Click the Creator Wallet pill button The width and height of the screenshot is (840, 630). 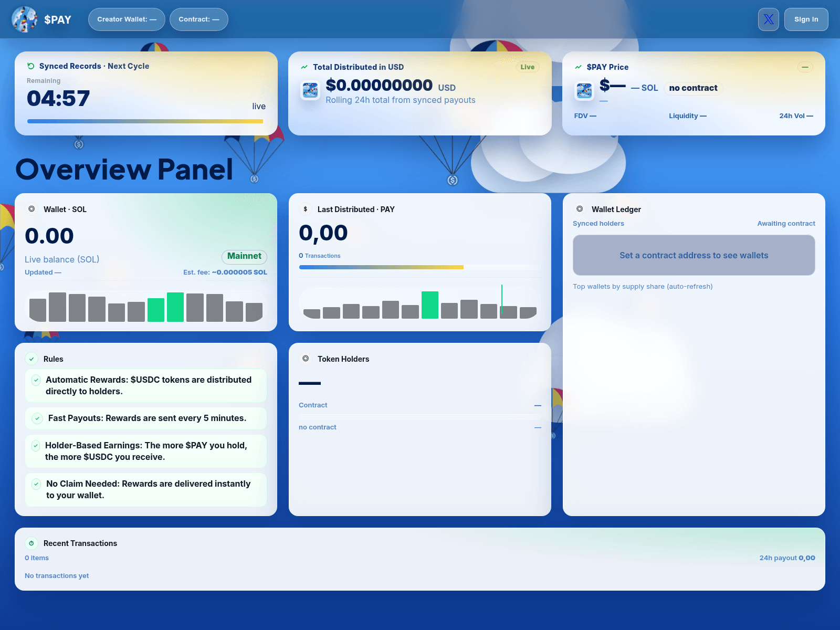(x=127, y=19)
